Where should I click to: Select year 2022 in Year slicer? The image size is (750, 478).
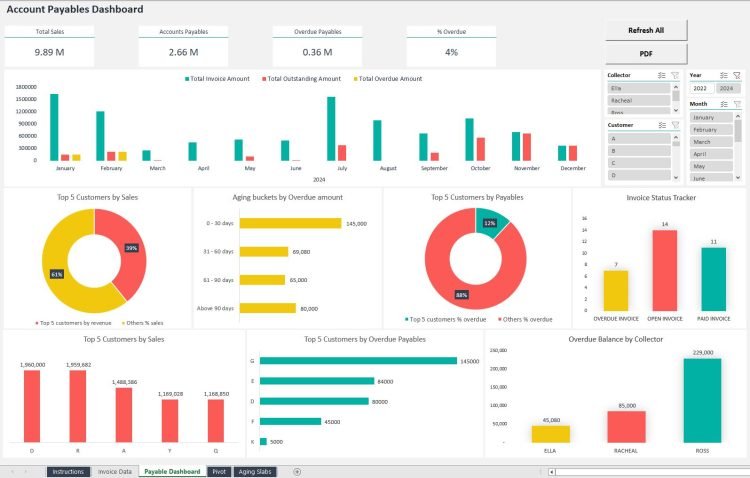pyautogui.click(x=700, y=88)
